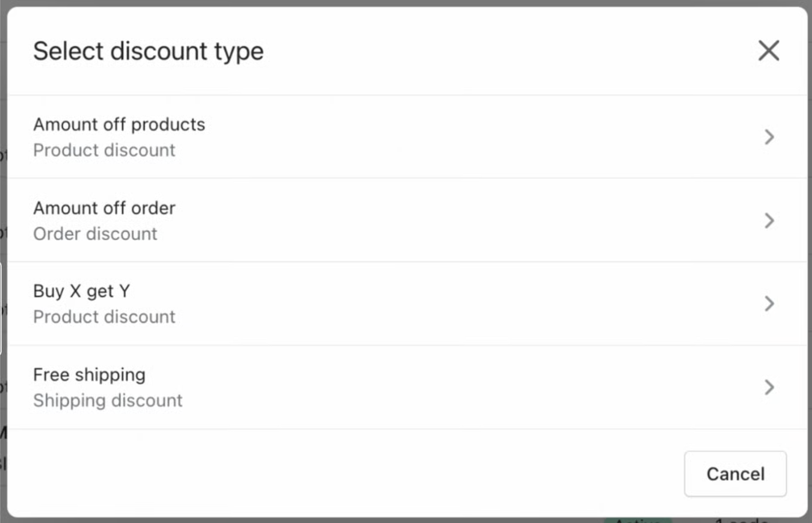The height and width of the screenshot is (523, 812).
Task: Click the Free shipping row arrow icon
Action: pos(769,387)
